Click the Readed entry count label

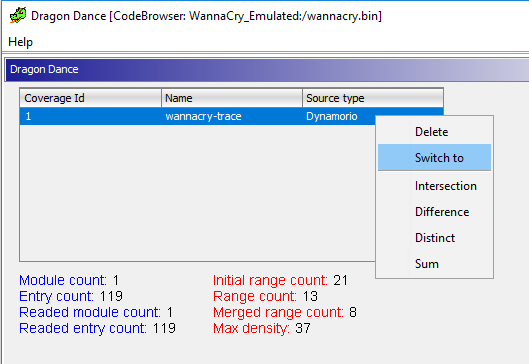tap(83, 328)
